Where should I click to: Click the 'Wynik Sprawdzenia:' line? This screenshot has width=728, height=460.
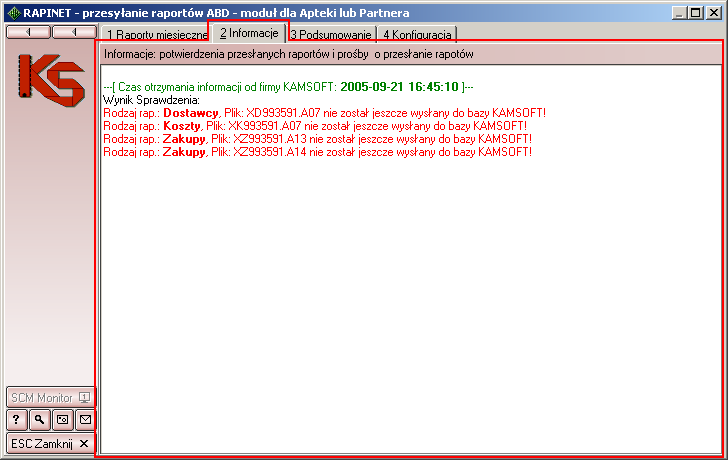[151, 100]
